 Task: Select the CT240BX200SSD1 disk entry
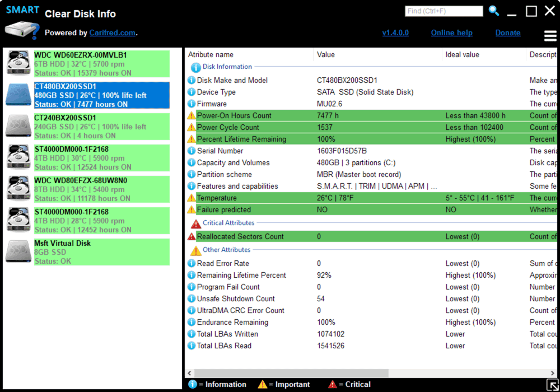[102, 127]
